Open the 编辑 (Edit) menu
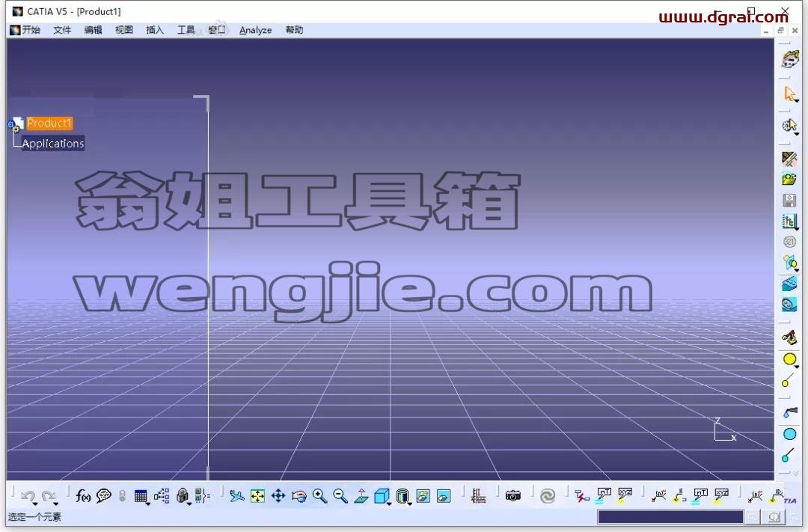The height and width of the screenshot is (532, 808). 93,30
